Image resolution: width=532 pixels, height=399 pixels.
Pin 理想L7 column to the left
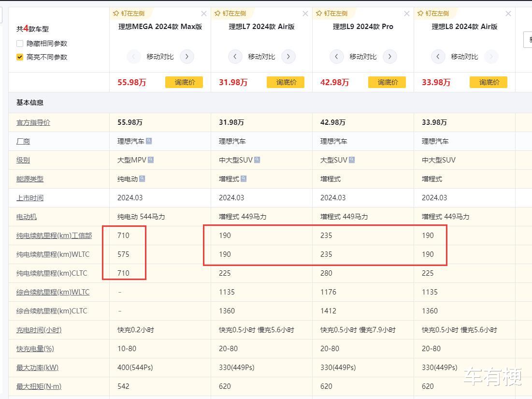(230, 14)
